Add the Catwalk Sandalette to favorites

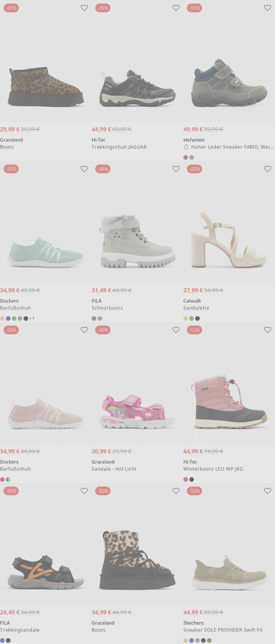pyautogui.click(x=268, y=169)
